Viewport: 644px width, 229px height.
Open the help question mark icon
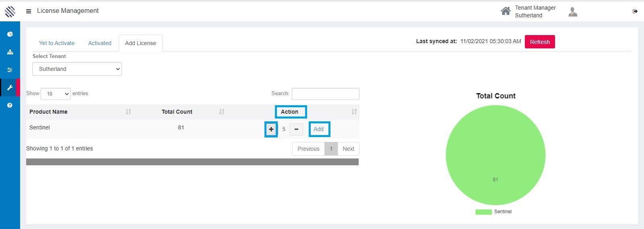[x=10, y=105]
